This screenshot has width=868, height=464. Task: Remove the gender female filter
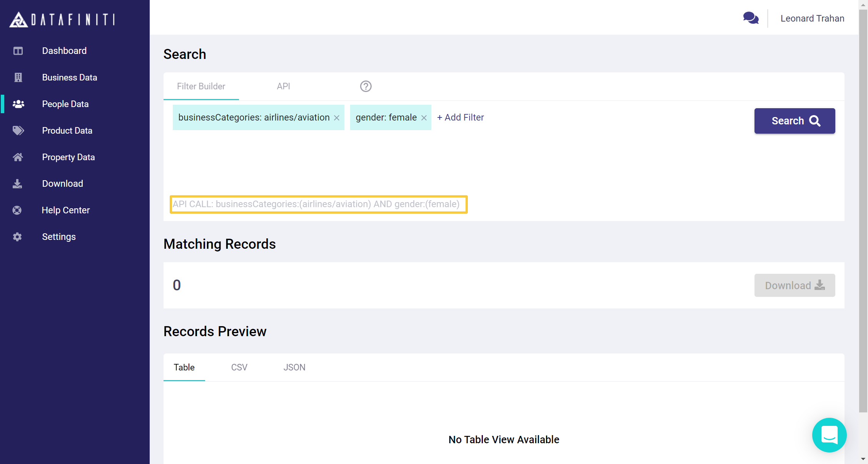click(424, 118)
